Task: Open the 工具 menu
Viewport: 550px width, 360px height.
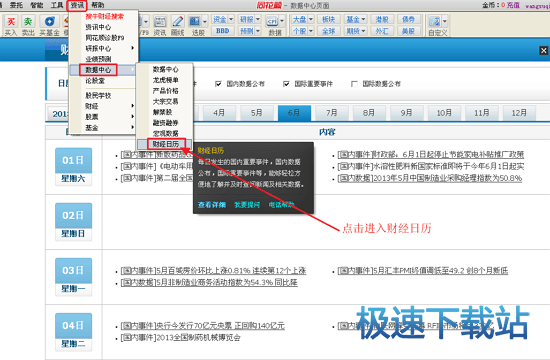Action: click(57, 5)
